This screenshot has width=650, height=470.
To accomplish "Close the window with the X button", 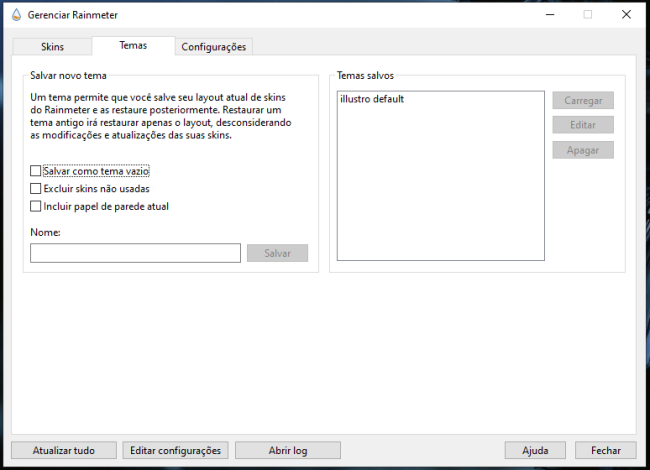I will pyautogui.click(x=625, y=14).
